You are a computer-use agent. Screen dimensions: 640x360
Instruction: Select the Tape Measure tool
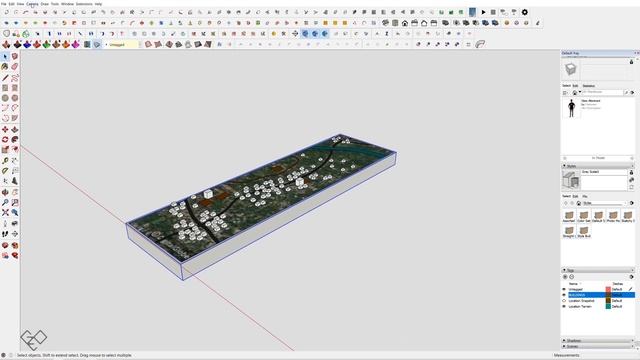5,161
